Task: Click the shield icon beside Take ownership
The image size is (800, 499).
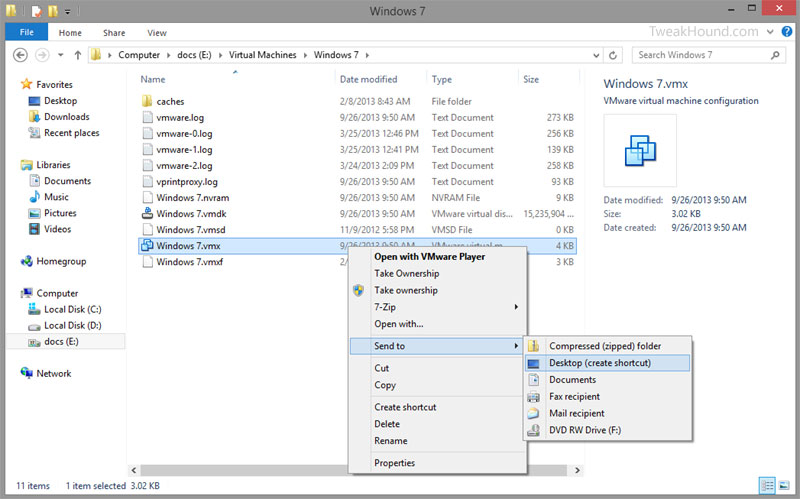Action: [359, 290]
